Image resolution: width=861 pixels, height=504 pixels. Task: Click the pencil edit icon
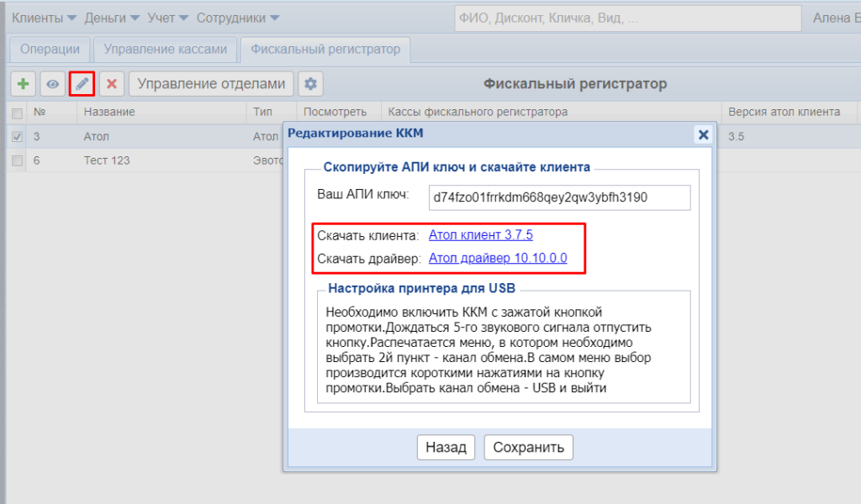(x=82, y=84)
